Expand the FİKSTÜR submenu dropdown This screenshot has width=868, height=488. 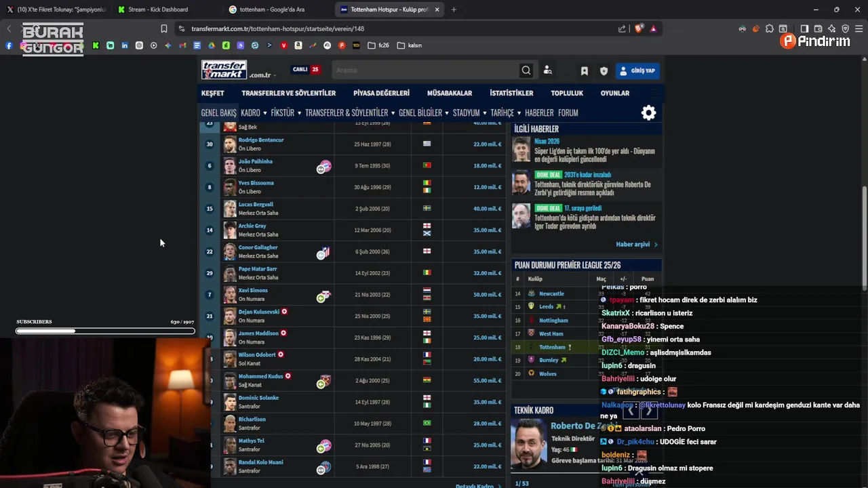[x=300, y=113]
